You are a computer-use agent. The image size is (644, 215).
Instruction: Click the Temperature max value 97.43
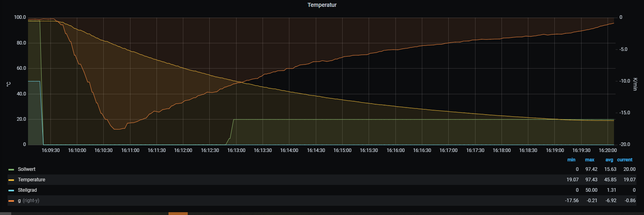(x=591, y=180)
